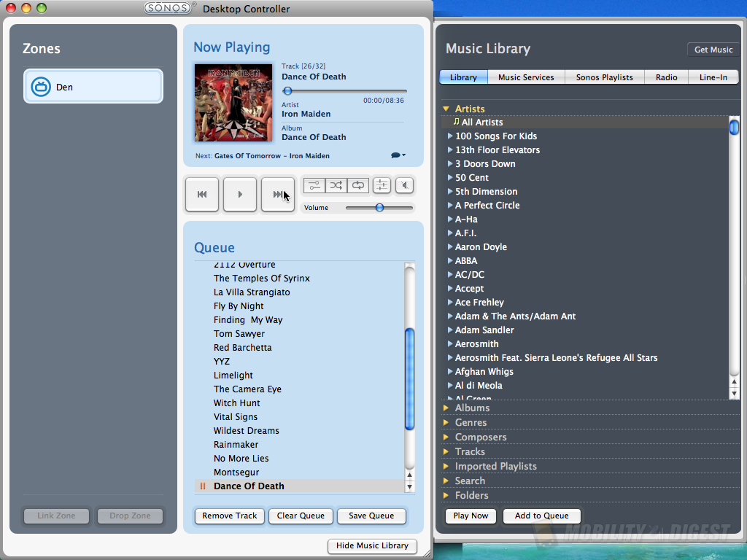This screenshot has width=747, height=560.
Task: Expand the 50 Cent artist entry
Action: click(449, 178)
